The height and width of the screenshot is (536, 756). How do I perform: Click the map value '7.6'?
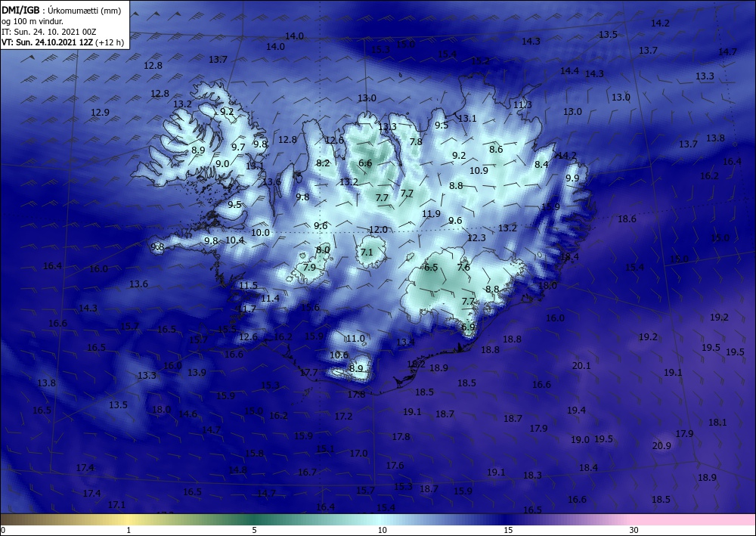point(463,267)
